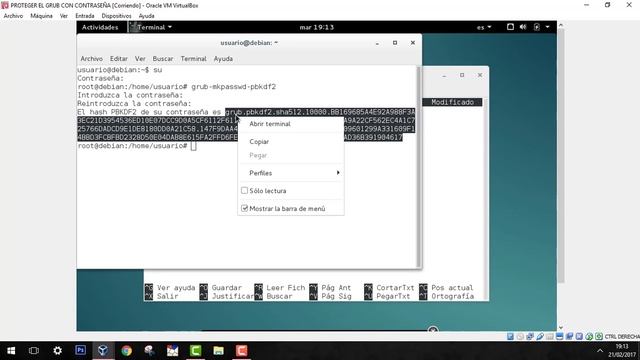Image resolution: width=640 pixels, height=360 pixels.
Task: Click the VirtualBox scrollbar down arrow
Action: pos(561,327)
